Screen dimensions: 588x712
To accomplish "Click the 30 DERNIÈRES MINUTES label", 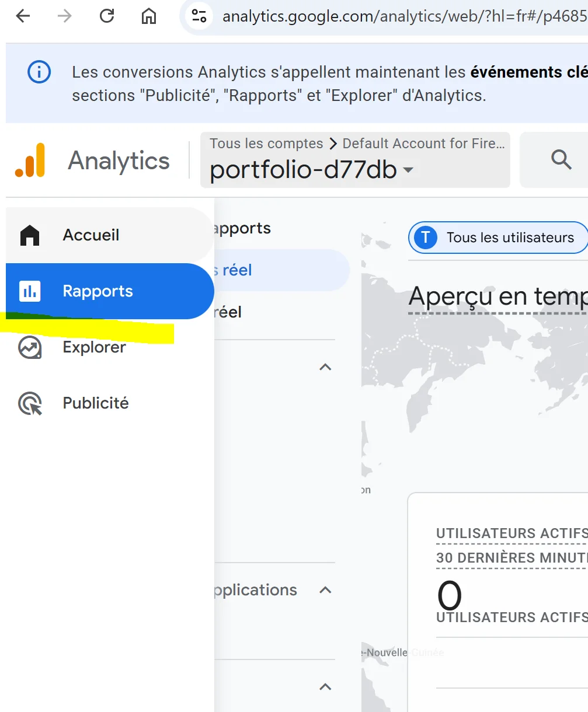I will pyautogui.click(x=512, y=558).
